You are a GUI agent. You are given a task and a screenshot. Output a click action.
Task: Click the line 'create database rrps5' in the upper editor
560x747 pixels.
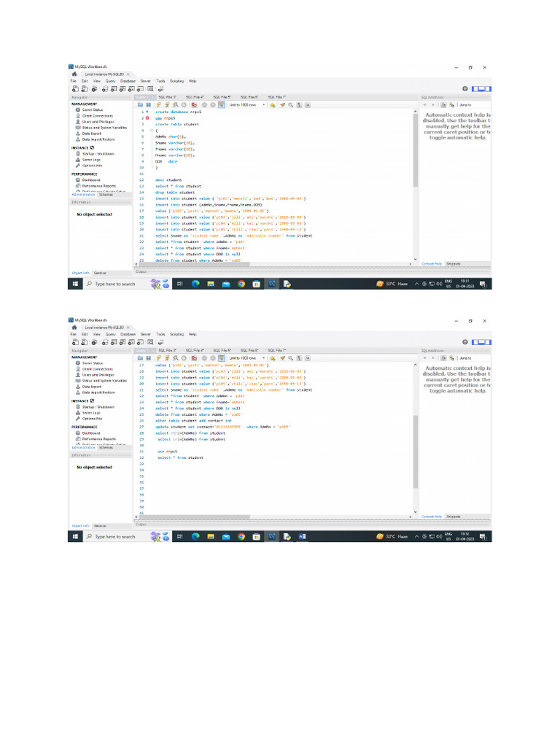pos(178,112)
